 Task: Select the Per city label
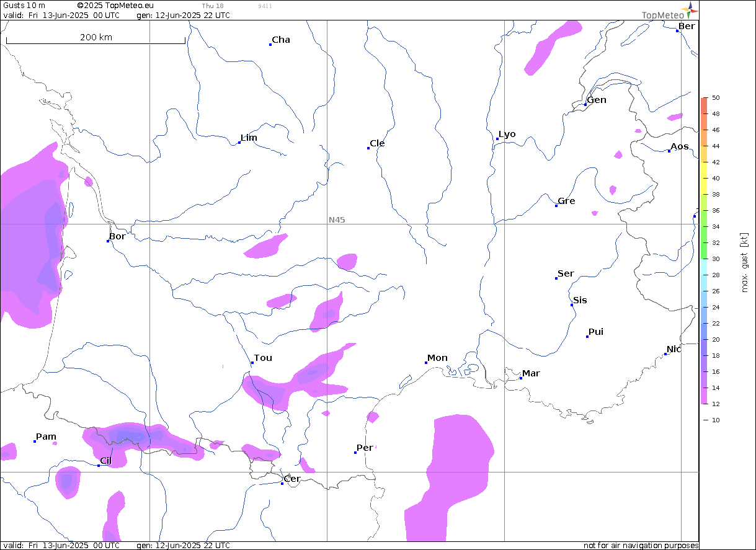click(365, 448)
